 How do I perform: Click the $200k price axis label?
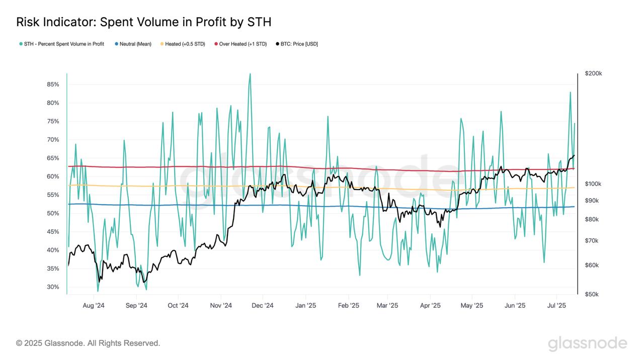tap(593, 73)
